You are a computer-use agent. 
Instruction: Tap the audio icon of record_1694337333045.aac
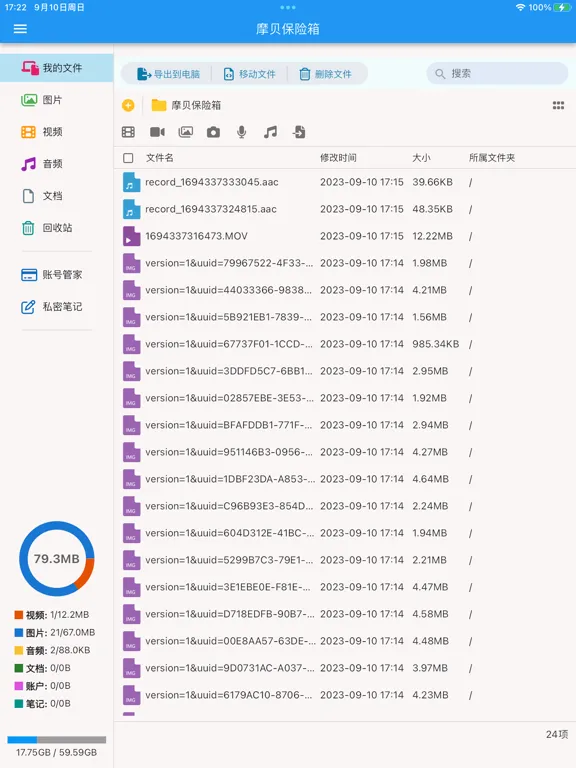[x=131, y=182]
